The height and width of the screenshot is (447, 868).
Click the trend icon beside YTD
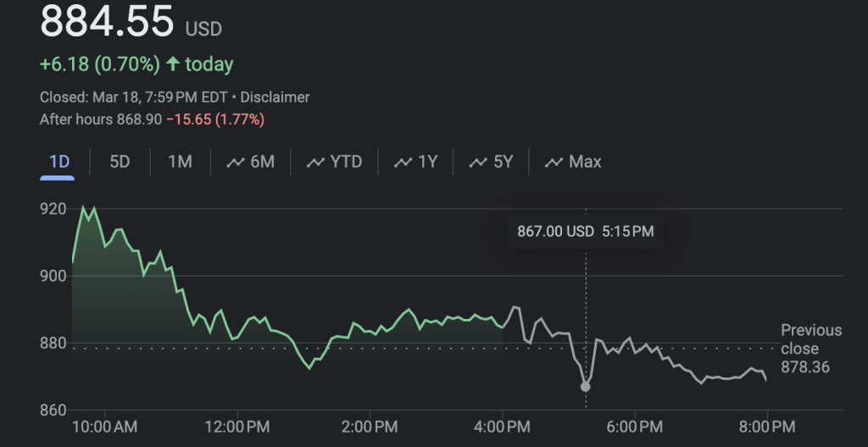point(315,162)
